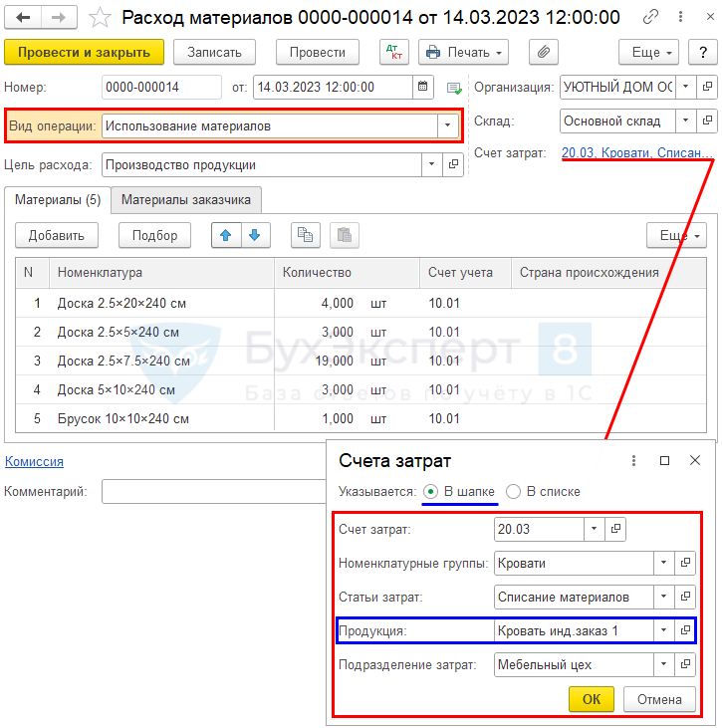Go forward with the right arrow button
This screenshot has height=728, width=722.
[59, 18]
